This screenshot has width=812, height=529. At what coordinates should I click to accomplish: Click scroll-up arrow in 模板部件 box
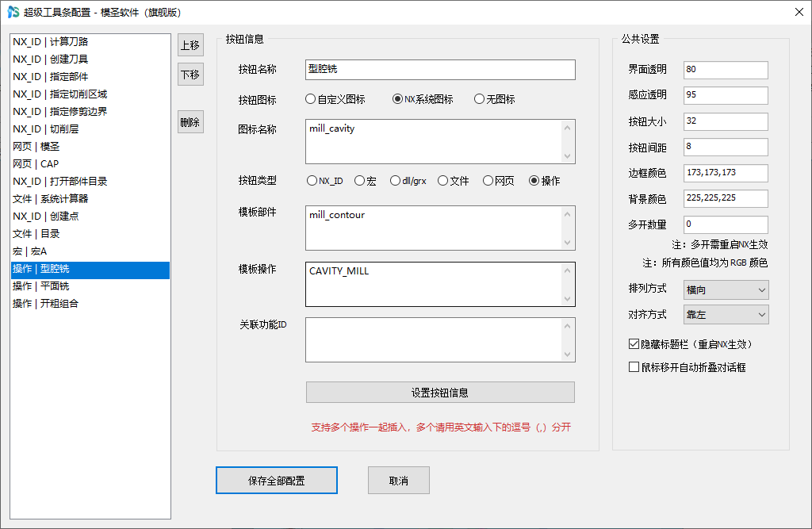coord(568,214)
